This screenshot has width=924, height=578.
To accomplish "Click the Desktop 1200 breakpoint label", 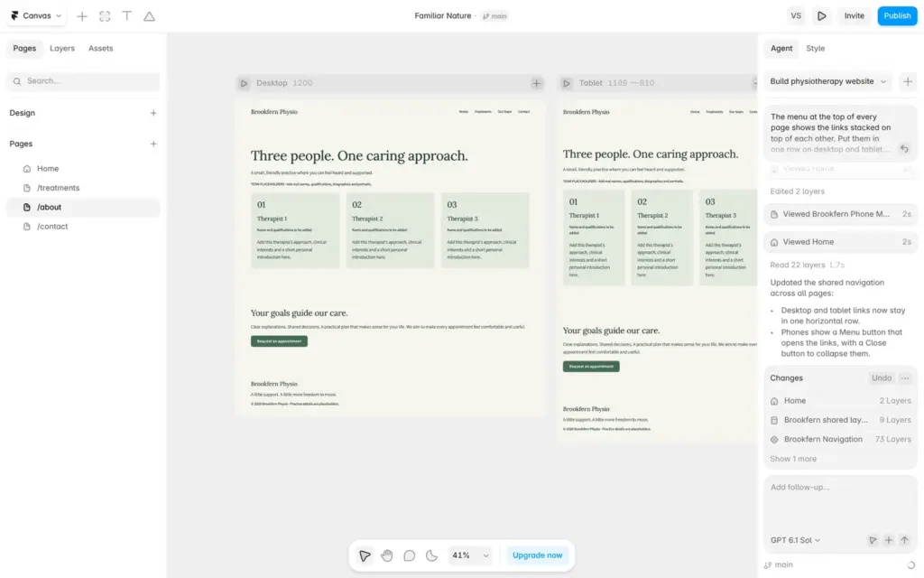I will [284, 83].
